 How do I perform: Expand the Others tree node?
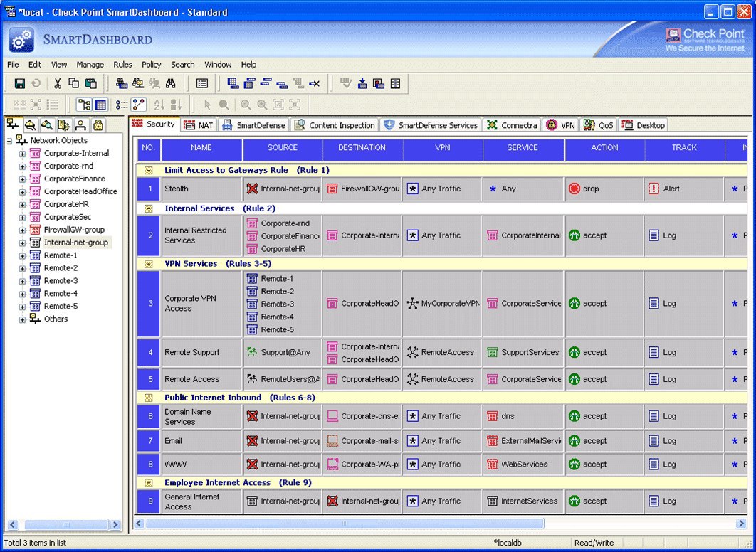pyautogui.click(x=22, y=319)
